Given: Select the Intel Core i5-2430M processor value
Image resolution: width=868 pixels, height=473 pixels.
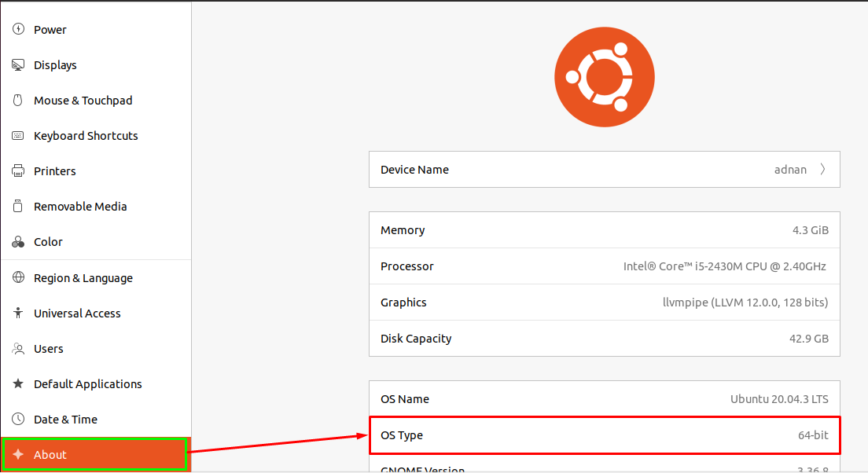Looking at the screenshot, I should (x=725, y=266).
